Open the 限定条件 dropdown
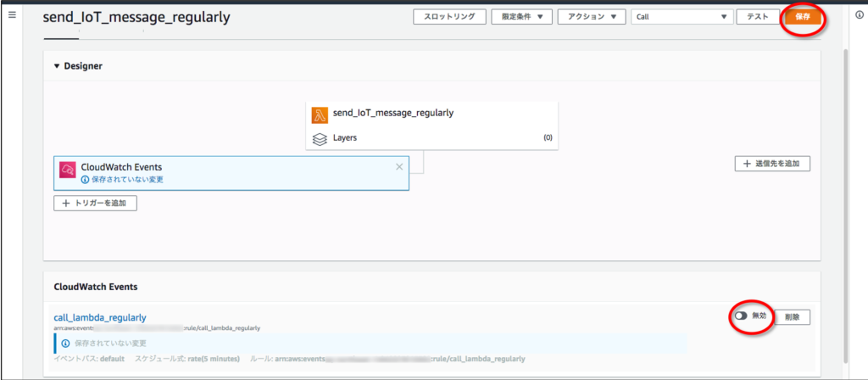 [523, 17]
